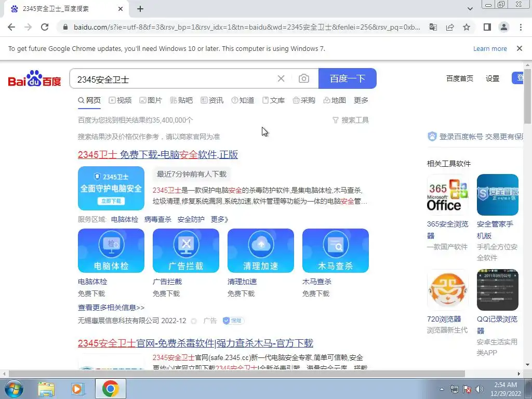Click the 电脑体检 feature tile
The height and width of the screenshot is (399, 532).
tap(111, 251)
